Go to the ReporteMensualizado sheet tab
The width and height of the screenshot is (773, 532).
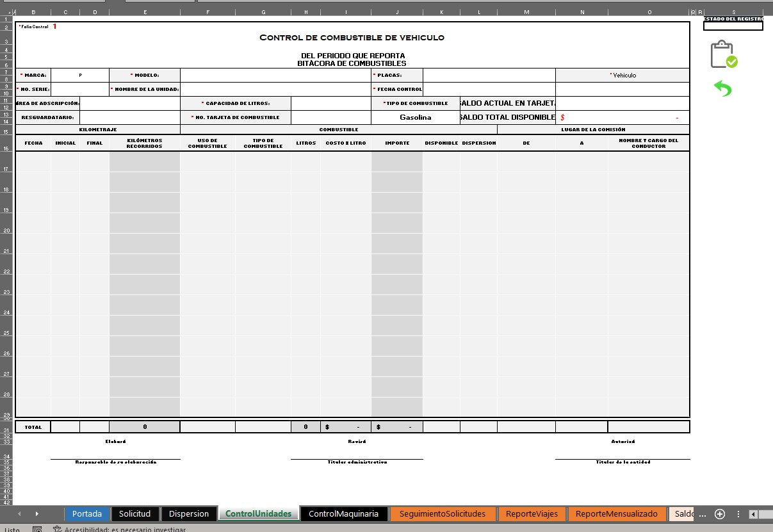pos(616,513)
